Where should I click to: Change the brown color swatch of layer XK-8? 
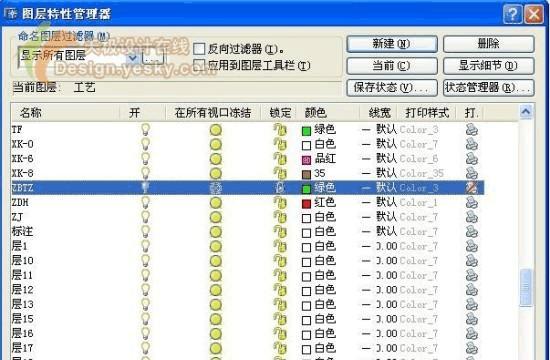click(x=306, y=175)
